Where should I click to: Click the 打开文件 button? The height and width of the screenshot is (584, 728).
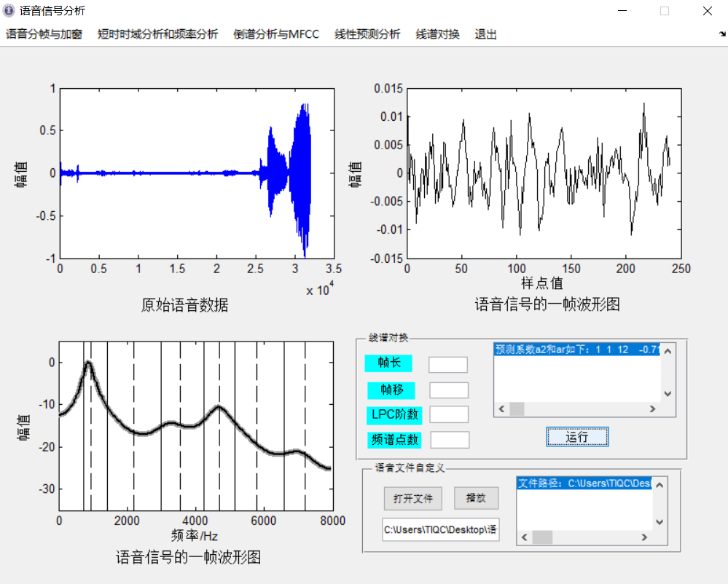[412, 499]
